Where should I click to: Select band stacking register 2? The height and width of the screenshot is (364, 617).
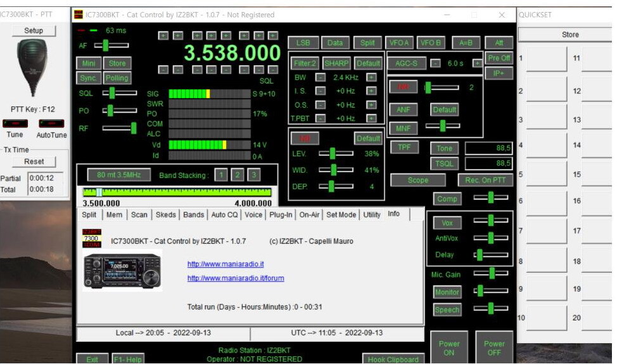[x=237, y=175]
